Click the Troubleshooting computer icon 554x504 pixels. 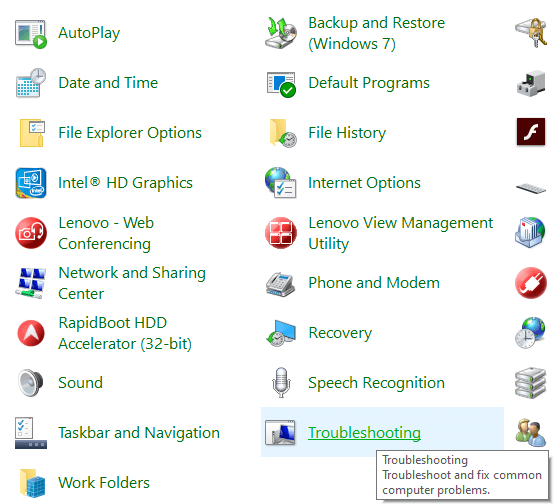[x=280, y=433]
